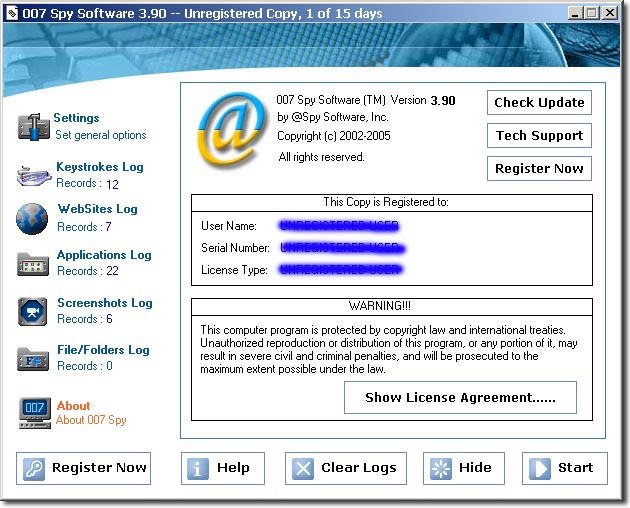Image resolution: width=630 pixels, height=508 pixels.
Task: Click the File/Folders record count 0
Action: point(109,366)
